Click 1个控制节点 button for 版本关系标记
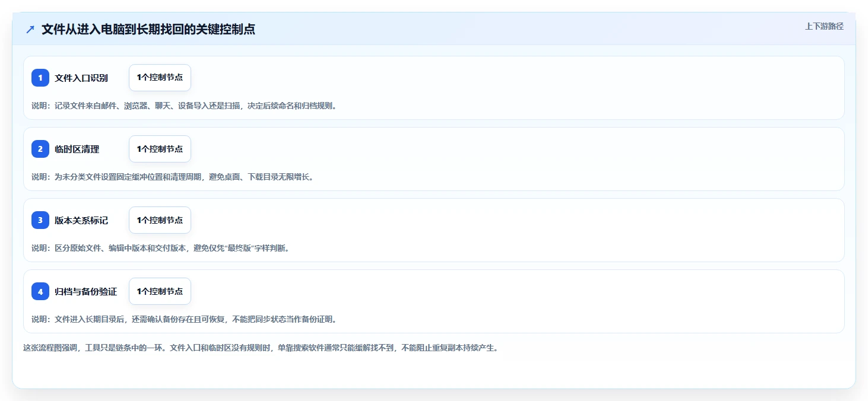 point(160,220)
